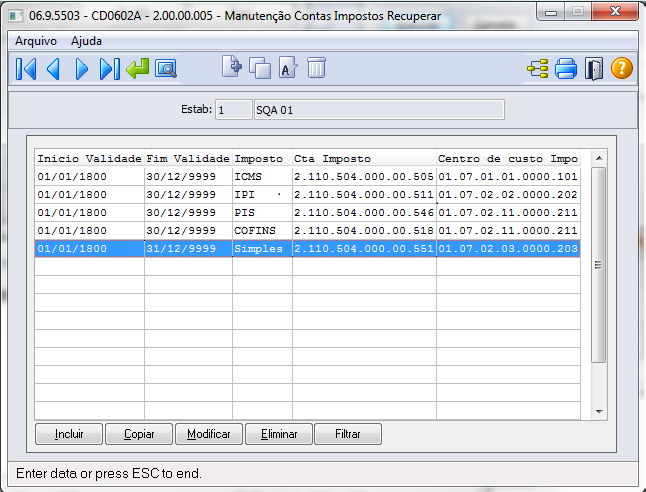Click the Copiar button
646x492 pixels.
click(139, 434)
